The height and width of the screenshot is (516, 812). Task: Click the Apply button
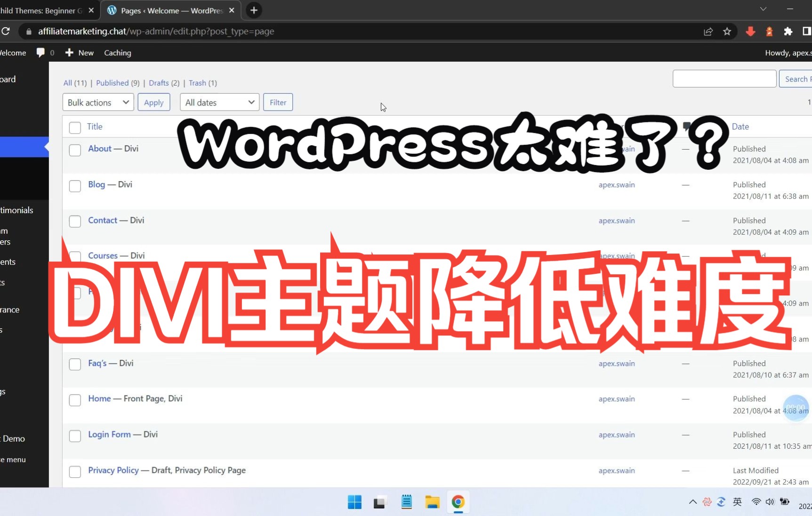(x=153, y=102)
